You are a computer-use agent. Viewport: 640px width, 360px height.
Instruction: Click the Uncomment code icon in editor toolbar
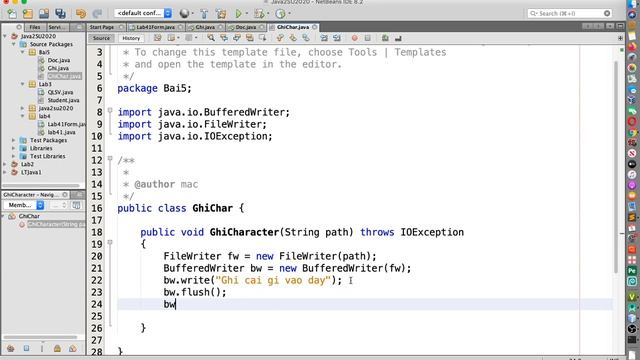click(x=398, y=38)
